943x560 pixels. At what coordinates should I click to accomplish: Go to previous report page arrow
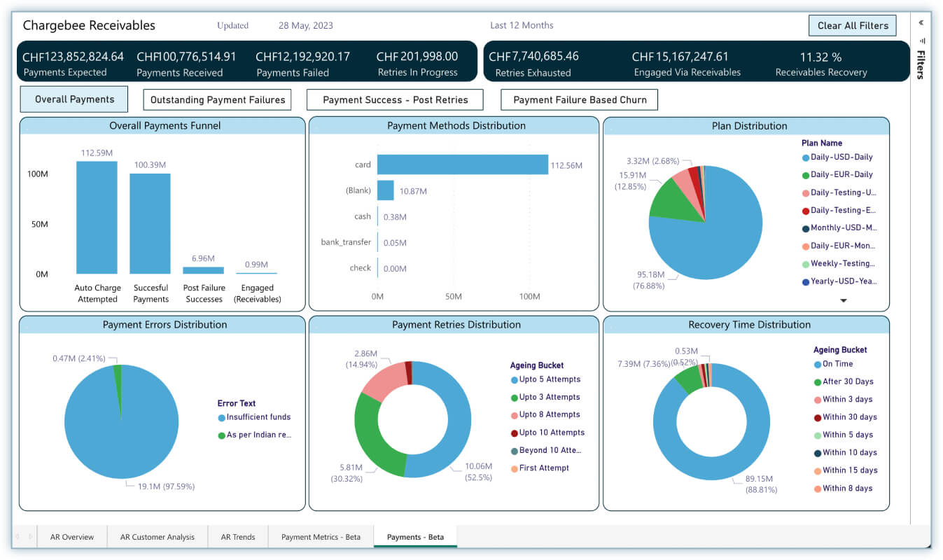pyautogui.click(x=18, y=537)
